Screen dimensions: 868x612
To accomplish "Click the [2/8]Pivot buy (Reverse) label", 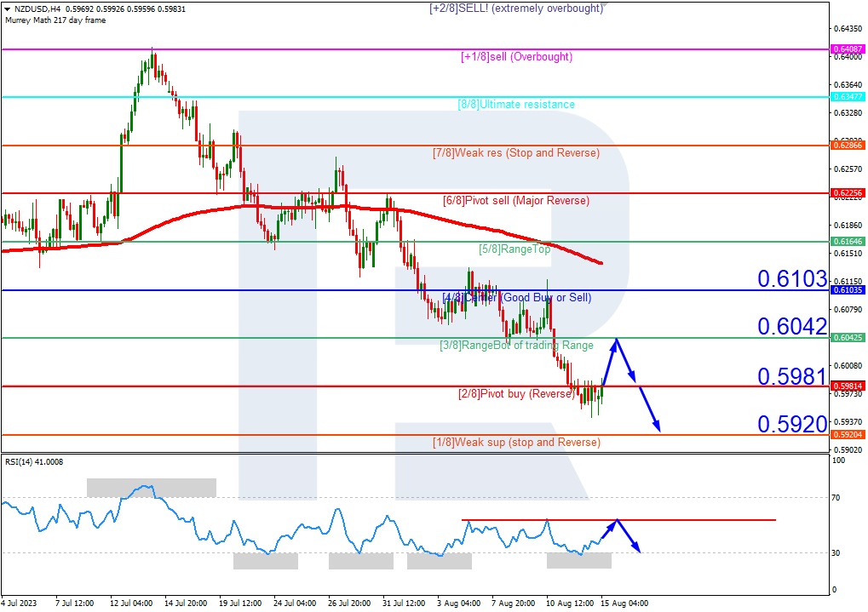I will click(516, 394).
